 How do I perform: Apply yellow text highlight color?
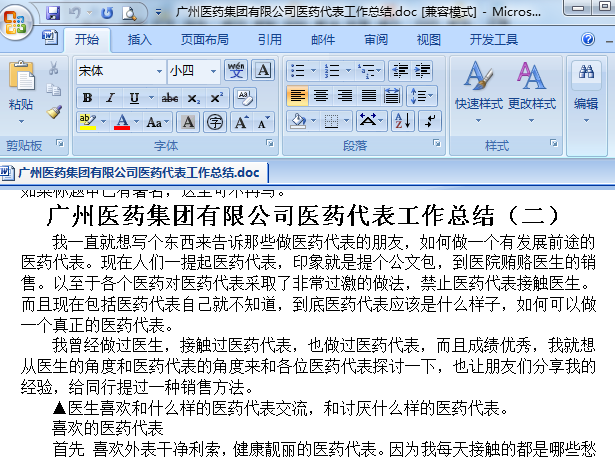88,122
